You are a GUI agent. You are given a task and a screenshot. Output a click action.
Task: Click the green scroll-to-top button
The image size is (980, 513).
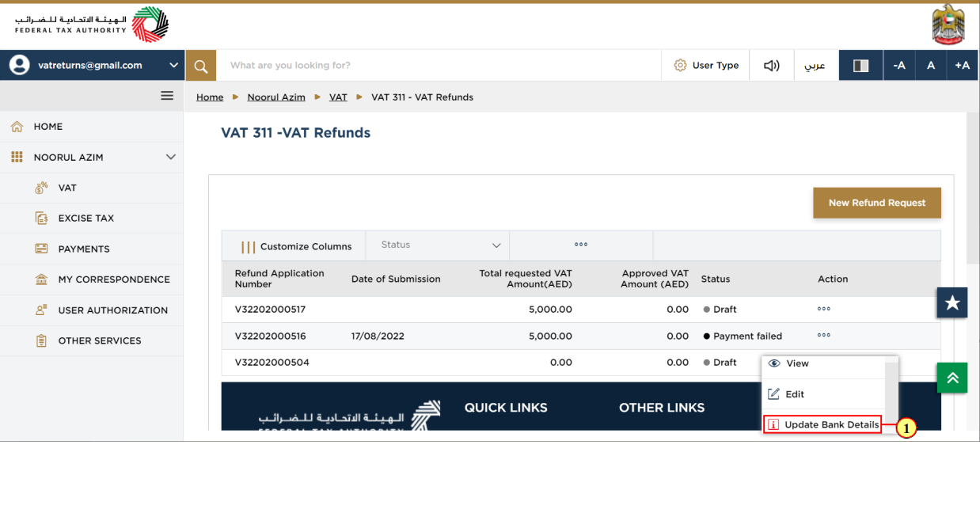click(952, 378)
